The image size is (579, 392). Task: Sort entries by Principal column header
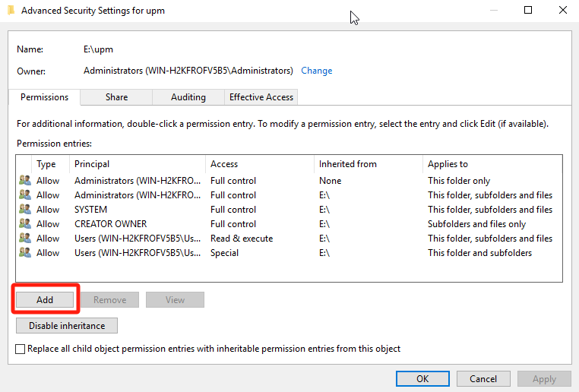137,163
